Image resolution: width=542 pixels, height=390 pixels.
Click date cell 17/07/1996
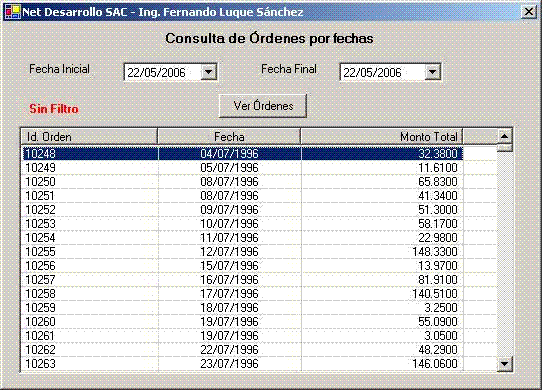click(230, 294)
